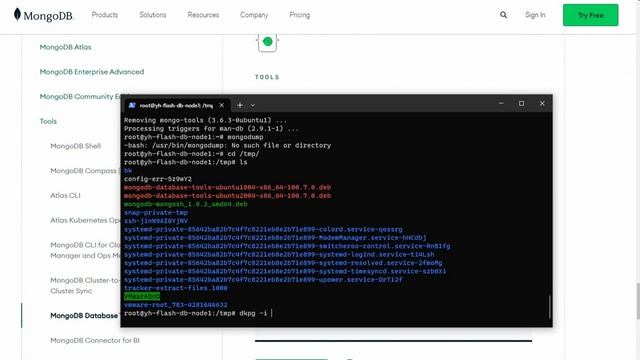Click the terminal vertical scrollbar
The height and width of the screenshot is (360, 640).
(549, 307)
